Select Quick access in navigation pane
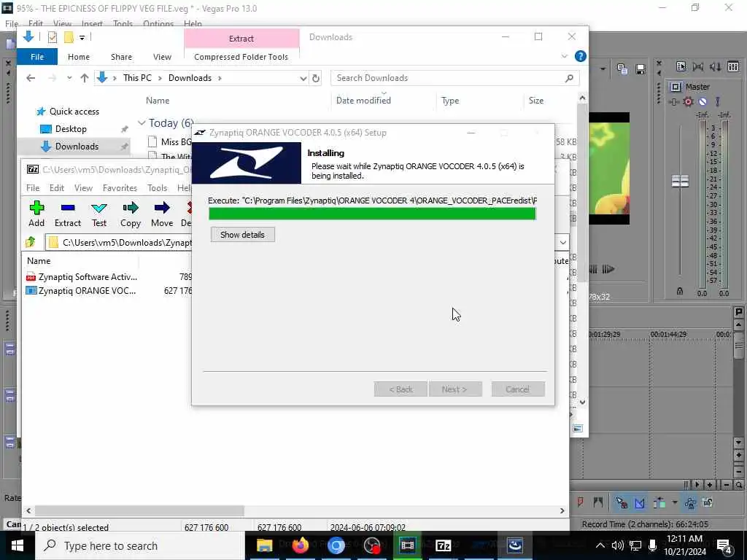The height and width of the screenshot is (560, 747). (68, 112)
